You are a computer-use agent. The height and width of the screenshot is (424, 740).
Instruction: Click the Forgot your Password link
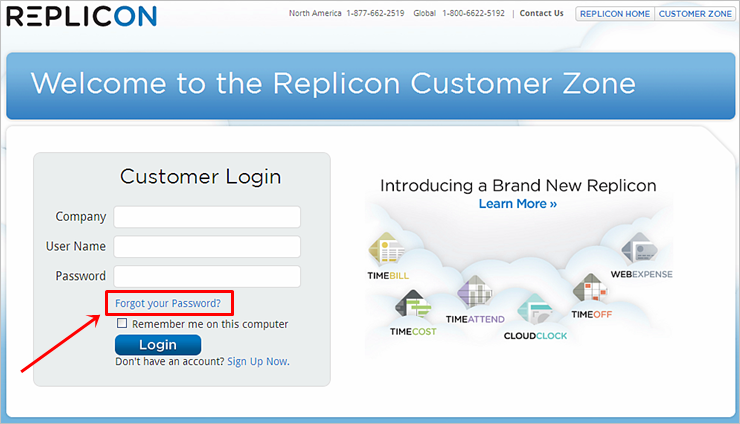click(x=168, y=303)
